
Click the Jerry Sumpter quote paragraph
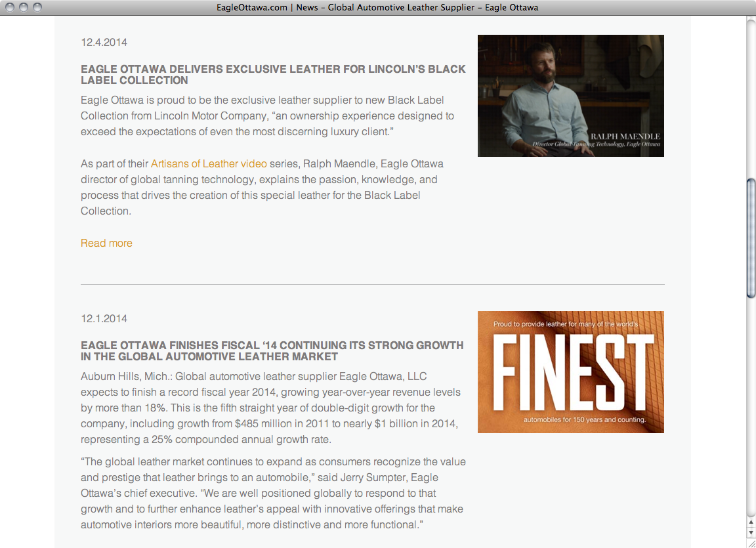tap(274, 493)
